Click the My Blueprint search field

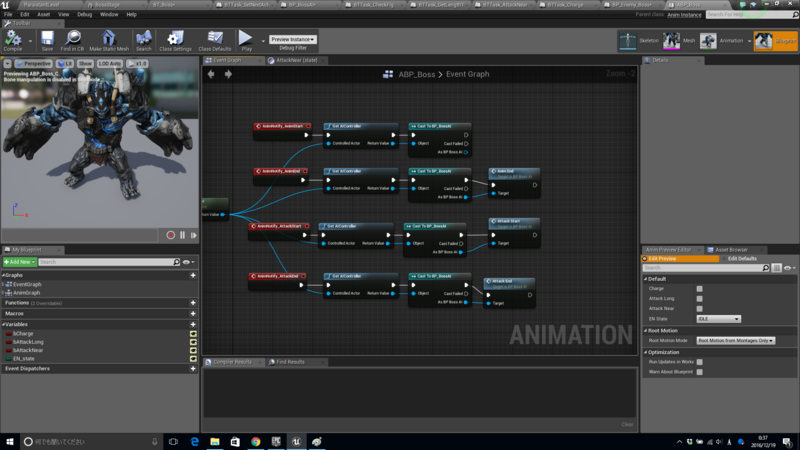click(106, 262)
